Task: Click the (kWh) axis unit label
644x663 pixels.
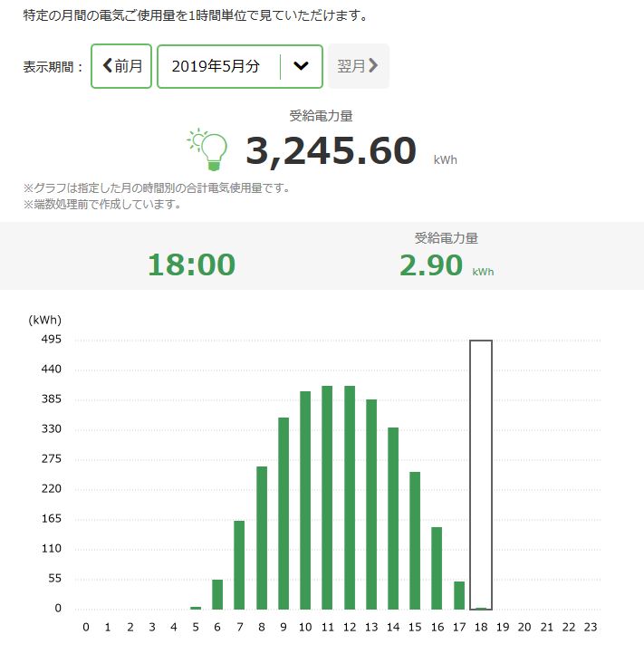Action: pyautogui.click(x=44, y=320)
